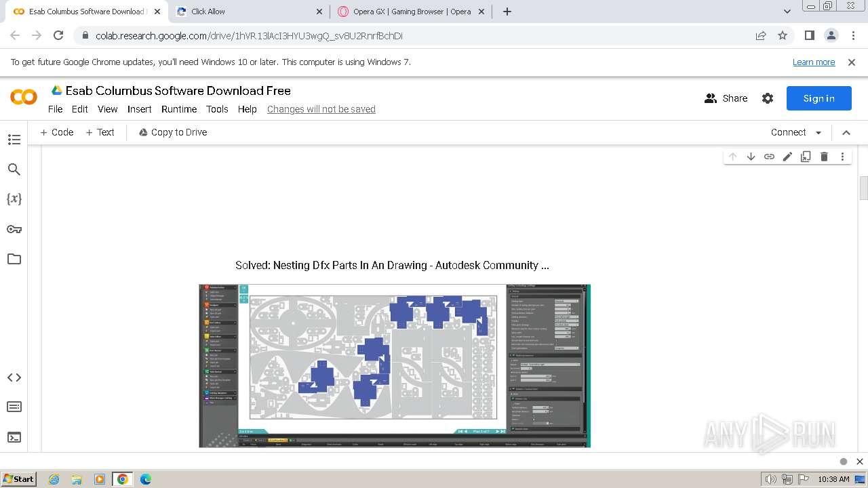
Task: Dismiss the Chrome update notice
Action: point(852,62)
